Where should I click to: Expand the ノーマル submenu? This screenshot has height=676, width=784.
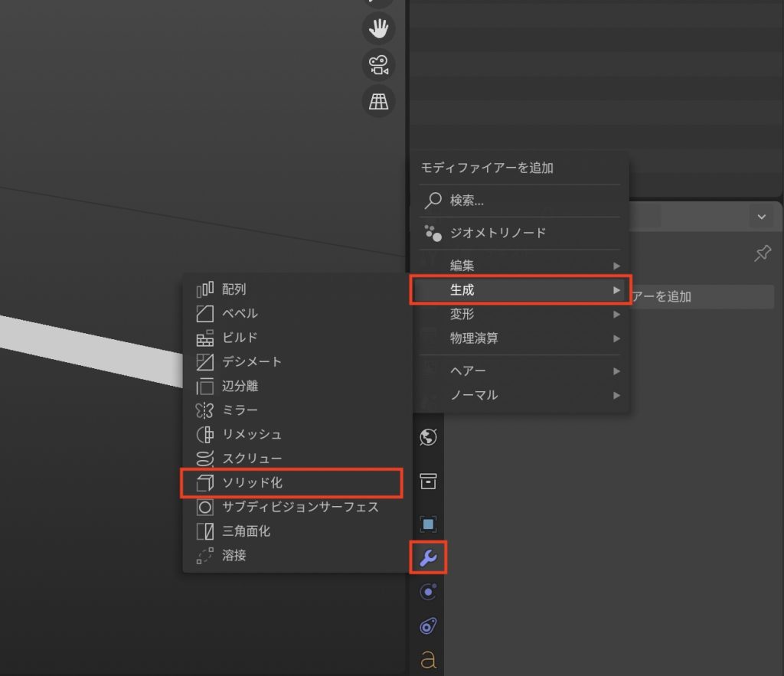[521, 395]
